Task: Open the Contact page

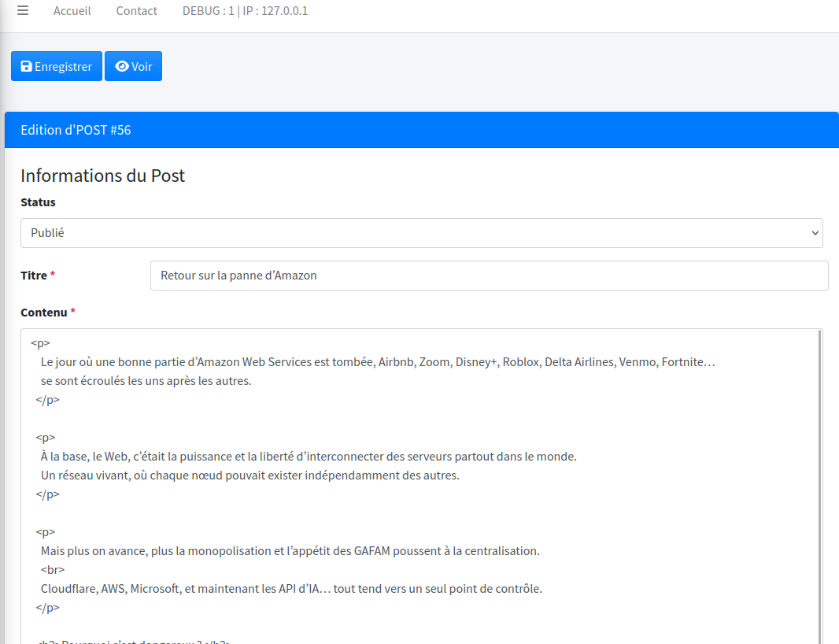Action: pos(136,11)
